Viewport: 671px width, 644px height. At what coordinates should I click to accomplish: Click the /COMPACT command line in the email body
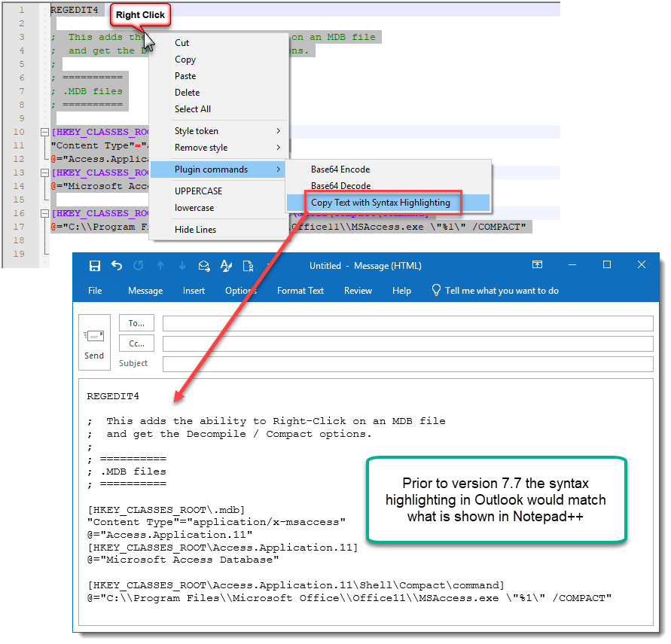pos(349,598)
